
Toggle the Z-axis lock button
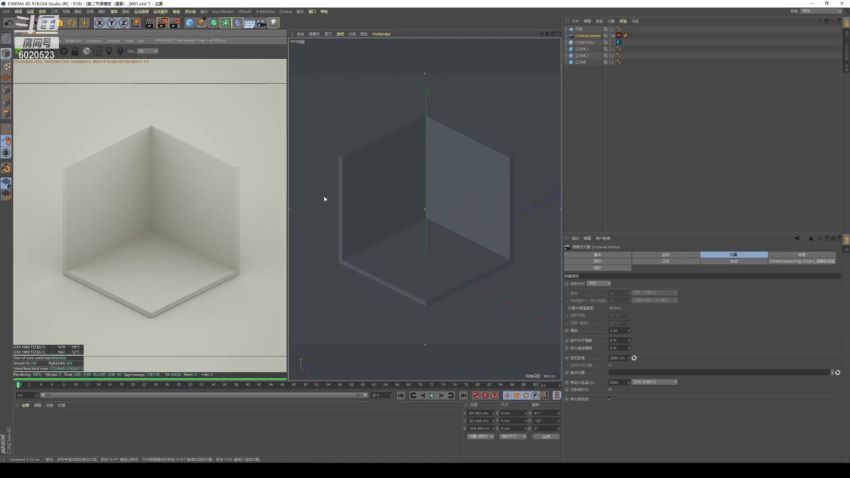point(123,23)
